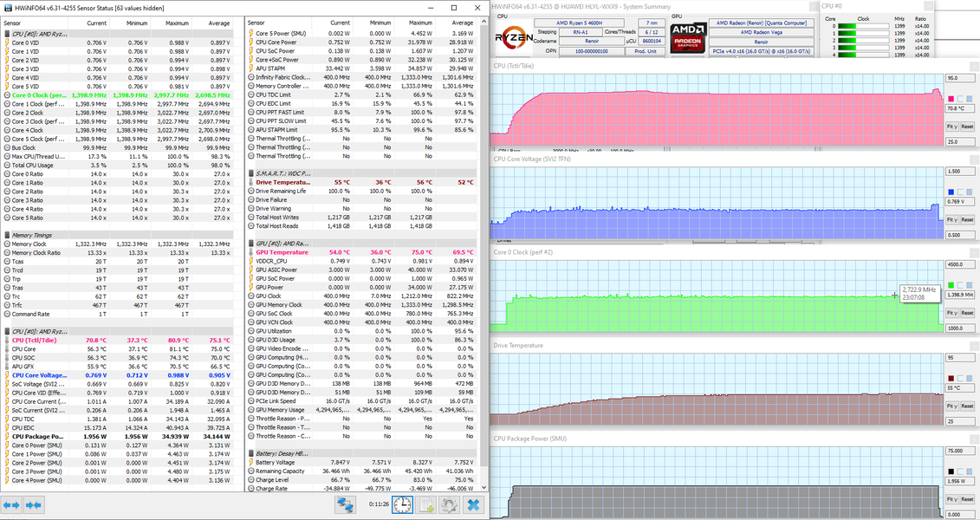Click the Battery group header icon

coord(250,454)
